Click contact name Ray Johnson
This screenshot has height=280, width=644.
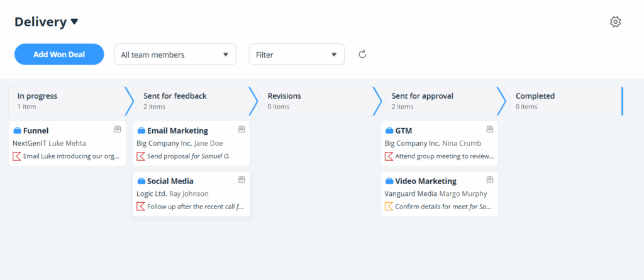point(189,194)
